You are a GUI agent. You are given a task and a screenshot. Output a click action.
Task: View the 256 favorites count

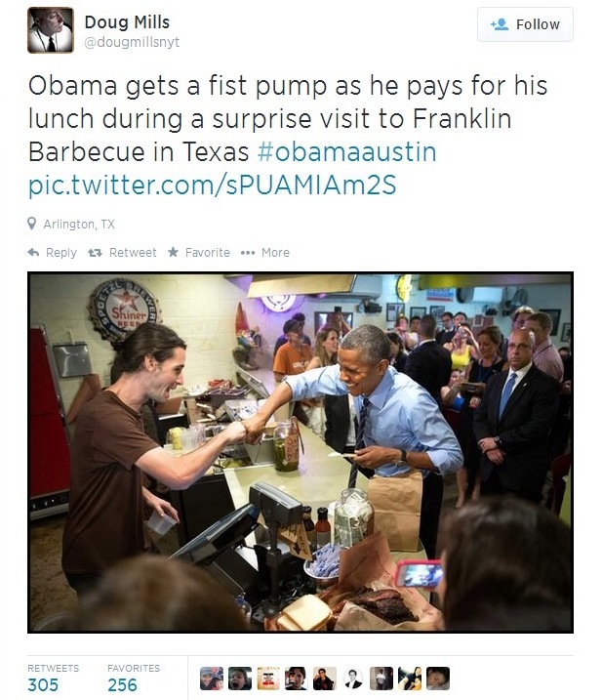click(x=122, y=684)
